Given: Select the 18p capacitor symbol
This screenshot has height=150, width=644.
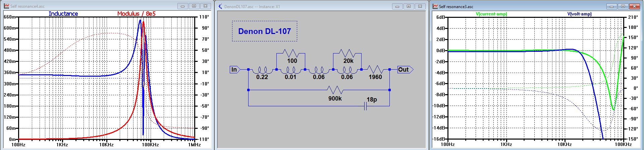Looking at the screenshot, I should 365,106.
